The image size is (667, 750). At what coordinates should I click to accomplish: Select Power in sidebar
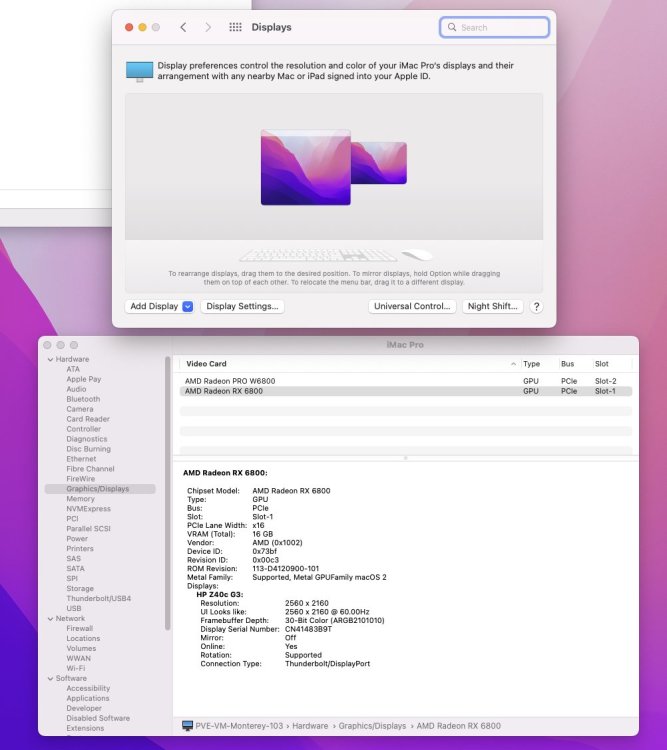click(x=77, y=539)
